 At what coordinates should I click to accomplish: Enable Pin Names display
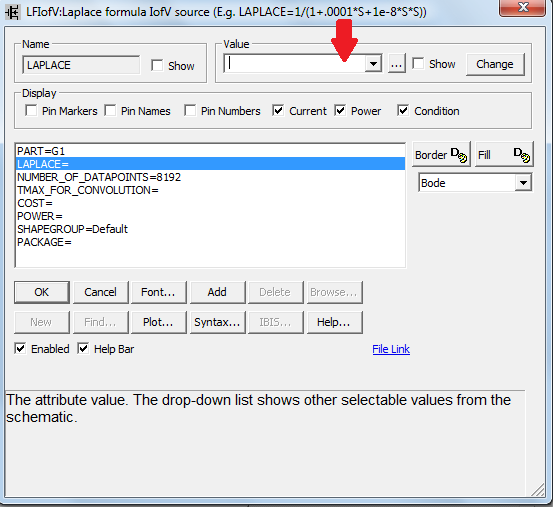(110, 111)
